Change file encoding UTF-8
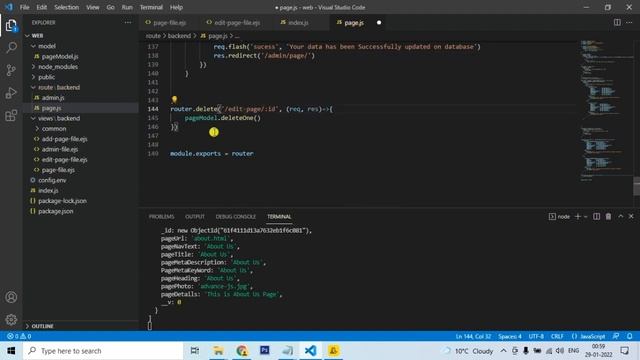The image size is (640, 360). pyautogui.click(x=536, y=336)
